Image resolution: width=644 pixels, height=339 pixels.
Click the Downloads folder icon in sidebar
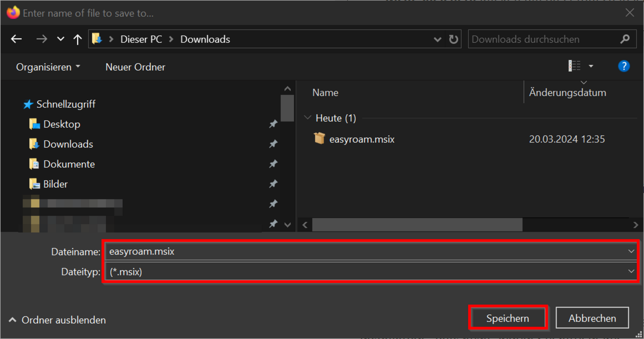34,144
